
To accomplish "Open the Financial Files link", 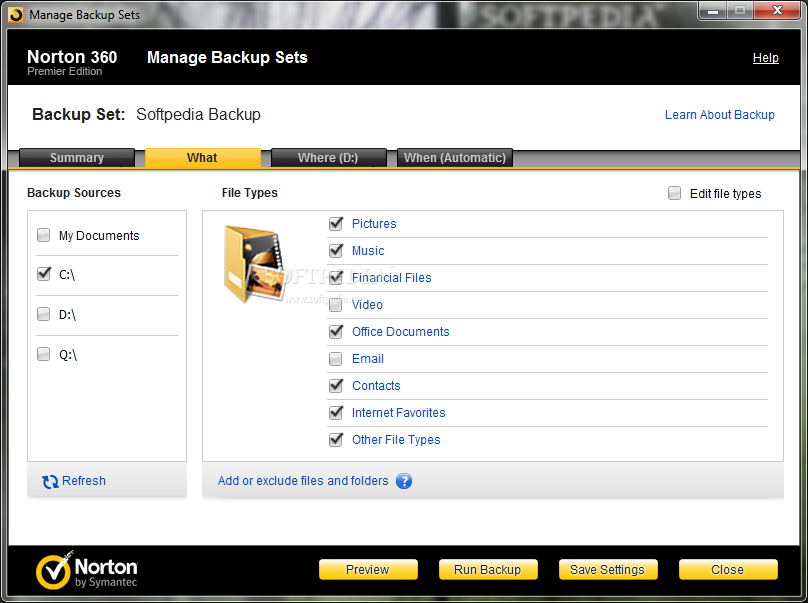I will (392, 277).
